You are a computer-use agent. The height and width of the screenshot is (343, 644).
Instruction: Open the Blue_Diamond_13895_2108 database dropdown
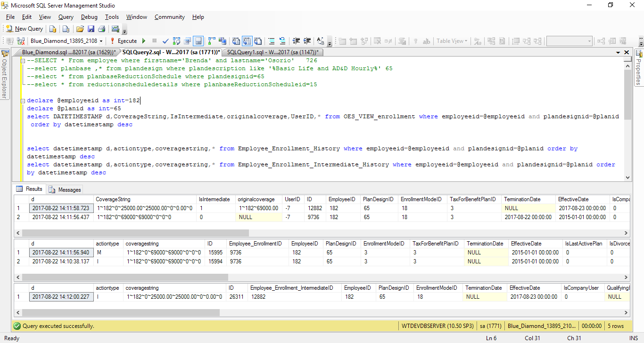pyautogui.click(x=101, y=41)
